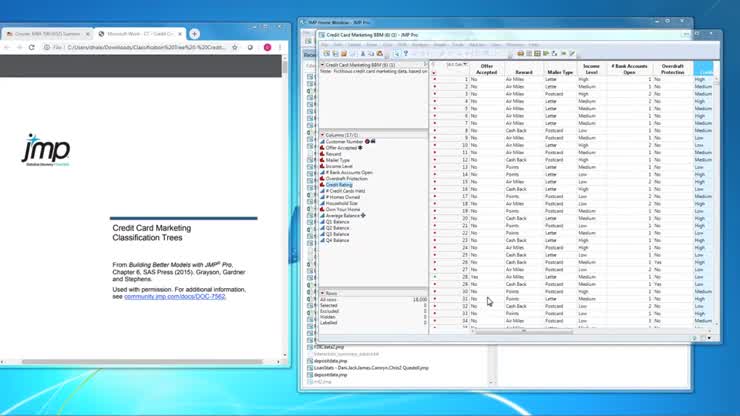Click the Chrome profile avatar
740x416 pixels.
(x=268, y=47)
